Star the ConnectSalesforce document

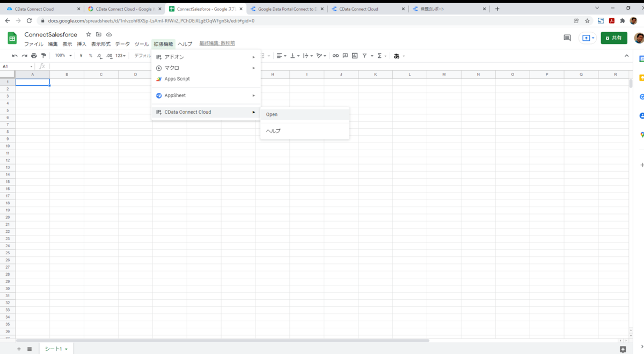(89, 34)
